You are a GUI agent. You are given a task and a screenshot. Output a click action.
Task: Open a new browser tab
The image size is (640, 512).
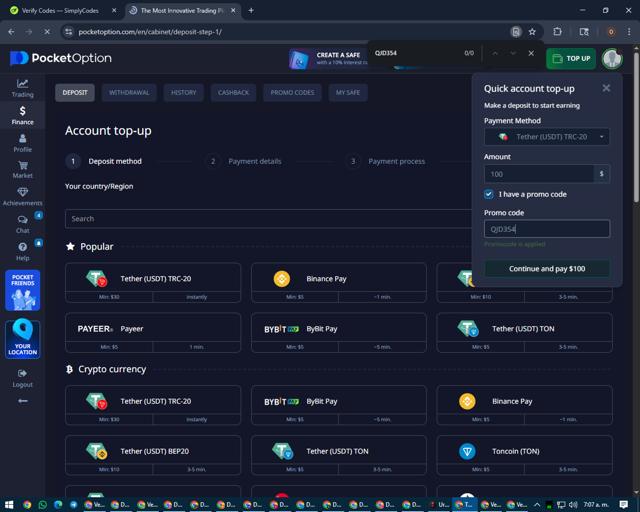pyautogui.click(x=251, y=11)
